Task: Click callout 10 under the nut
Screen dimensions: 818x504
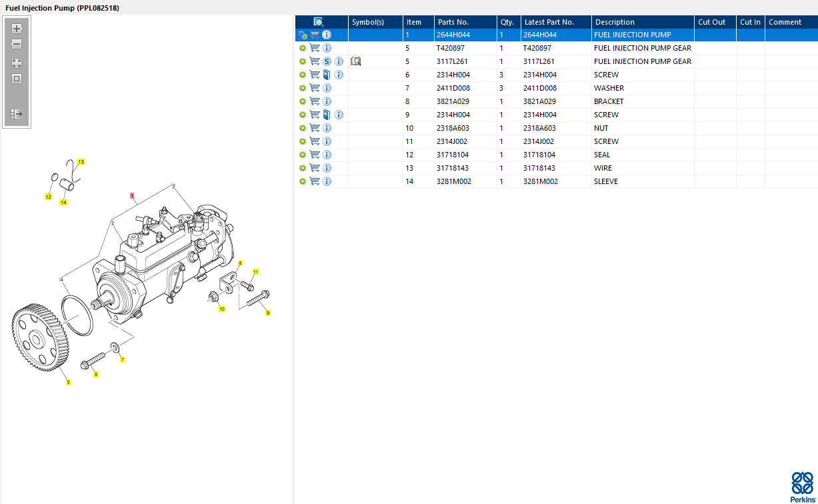Action: [222, 309]
